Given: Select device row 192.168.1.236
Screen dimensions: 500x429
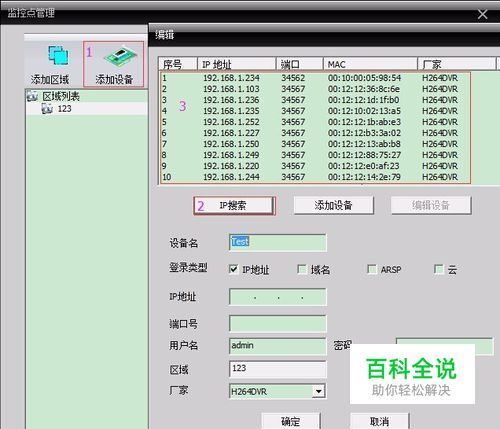Looking at the screenshot, I should tap(315, 100).
